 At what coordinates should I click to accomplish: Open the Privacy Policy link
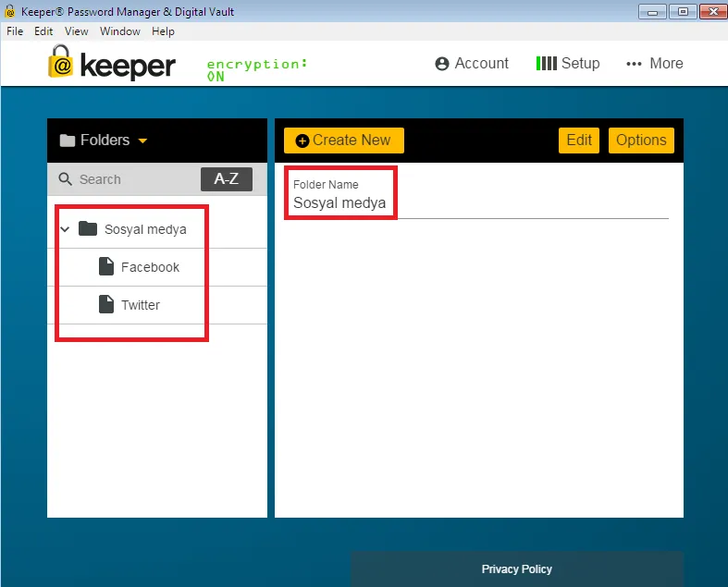pos(517,569)
